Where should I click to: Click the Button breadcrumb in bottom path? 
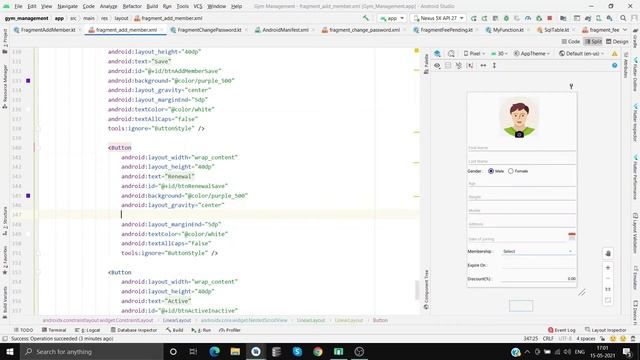point(380,320)
